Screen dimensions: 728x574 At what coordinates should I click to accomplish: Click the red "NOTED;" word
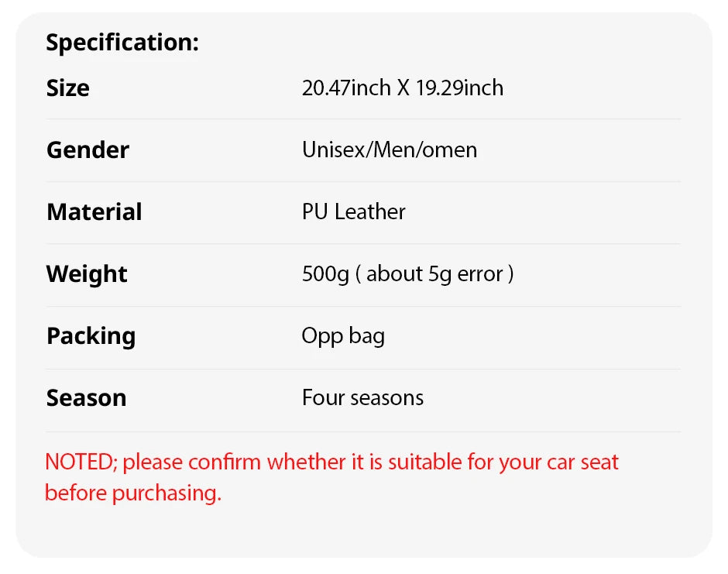click(81, 462)
